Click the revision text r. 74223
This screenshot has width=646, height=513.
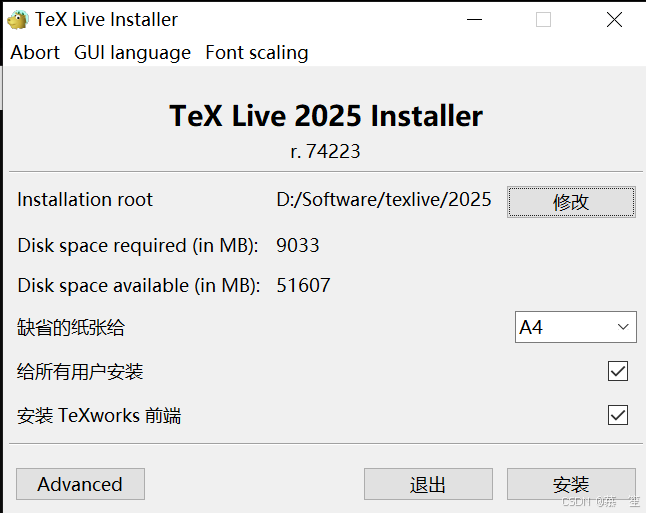pos(325,152)
